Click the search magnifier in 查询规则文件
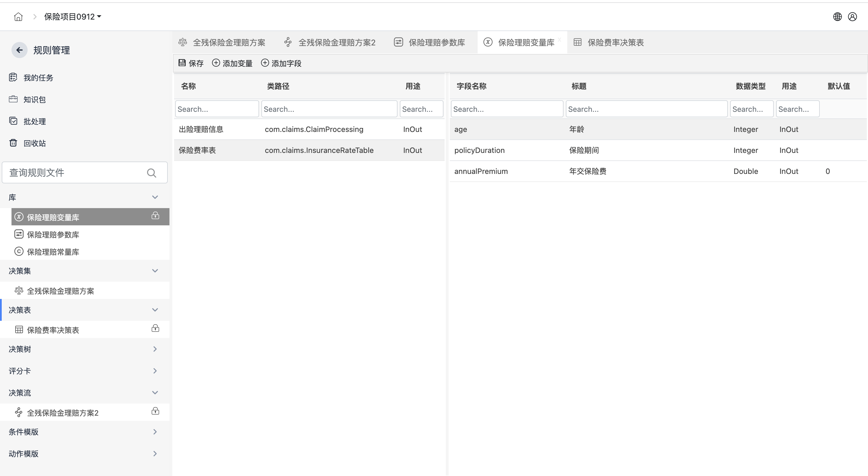 151,173
